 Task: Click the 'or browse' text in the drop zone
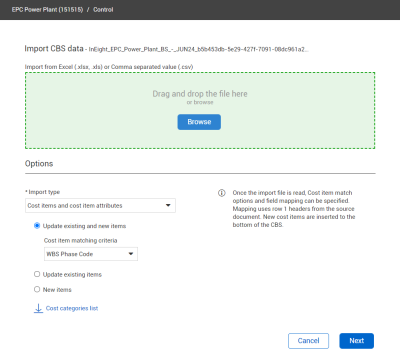point(200,102)
